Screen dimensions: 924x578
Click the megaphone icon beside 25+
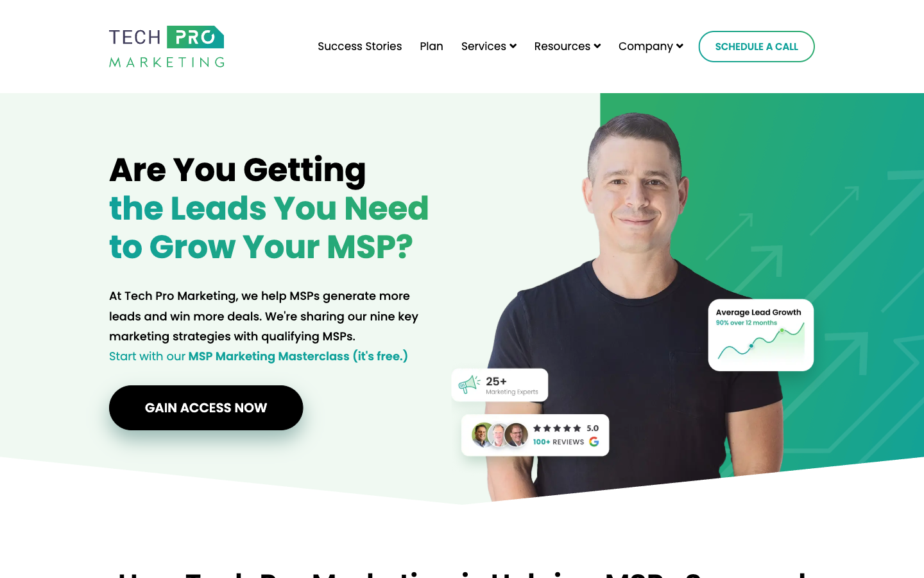[469, 385]
